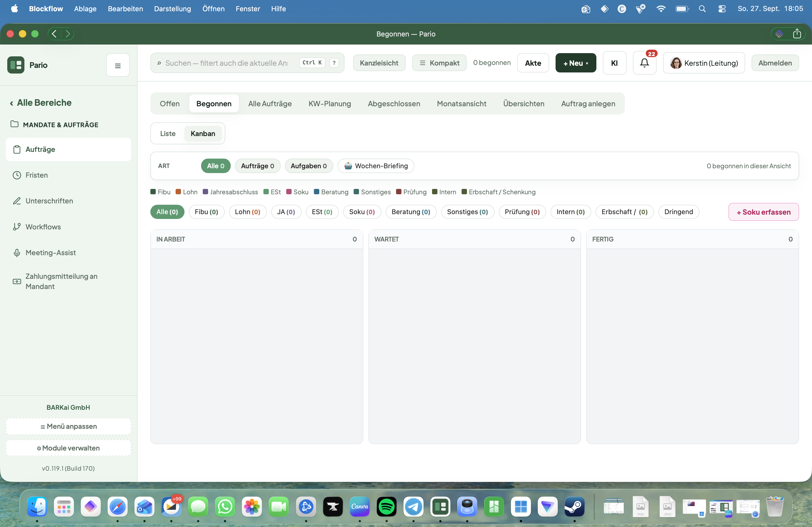Launch Canva from the dock
This screenshot has height=527, width=812.
tap(360, 507)
